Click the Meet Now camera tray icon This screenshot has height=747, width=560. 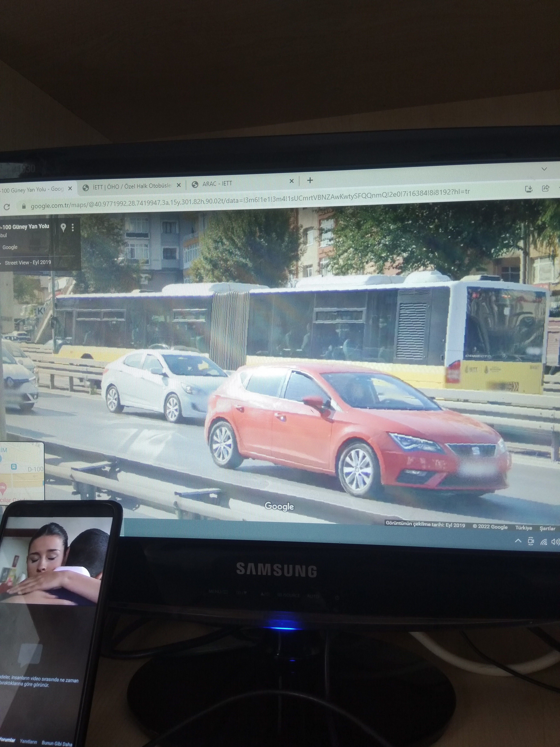[531, 541]
